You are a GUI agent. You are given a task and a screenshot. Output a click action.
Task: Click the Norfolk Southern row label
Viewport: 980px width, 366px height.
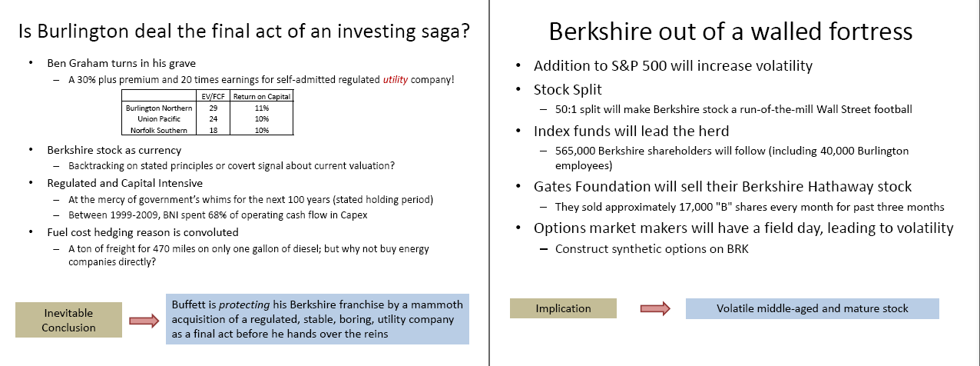click(159, 130)
